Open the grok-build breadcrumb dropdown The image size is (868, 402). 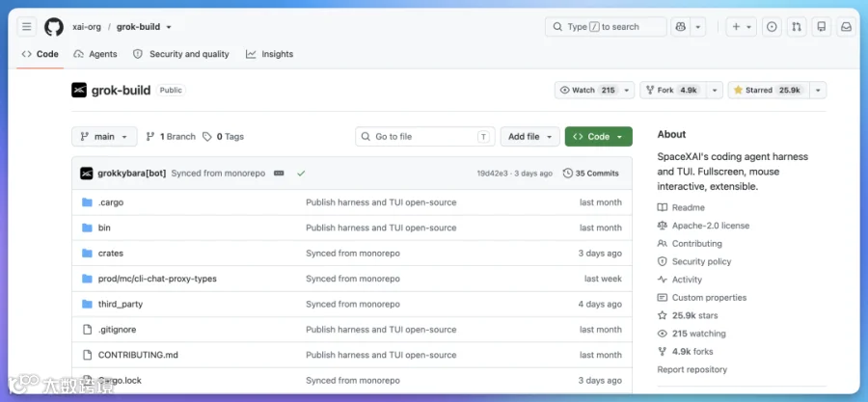pyautogui.click(x=169, y=27)
